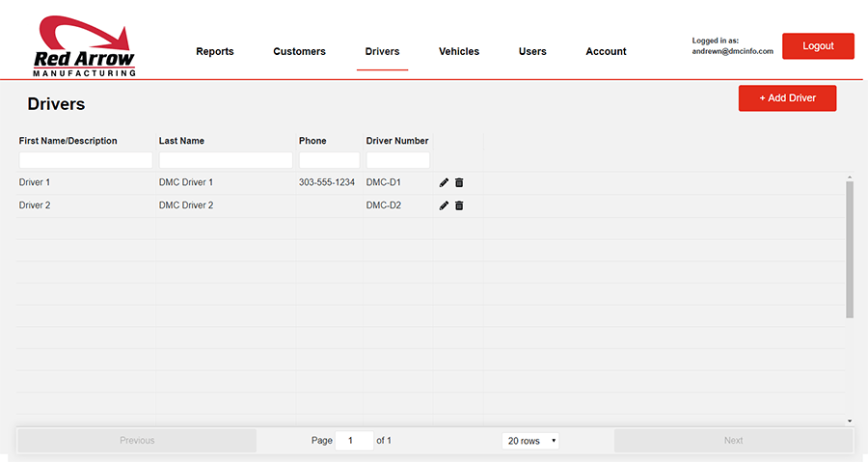Screen dimensions: 868x462
Task: Delete Driver 2 with the trash icon
Action: [x=459, y=205]
